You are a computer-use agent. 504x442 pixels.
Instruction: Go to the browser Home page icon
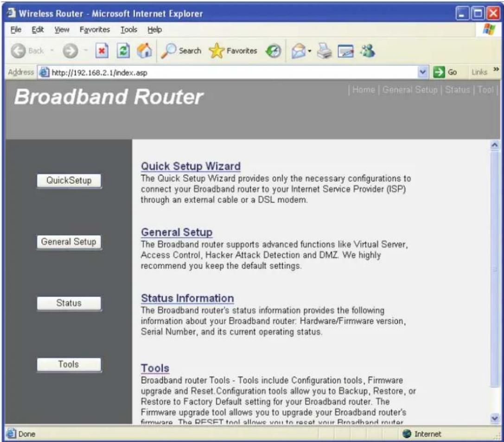(x=144, y=51)
